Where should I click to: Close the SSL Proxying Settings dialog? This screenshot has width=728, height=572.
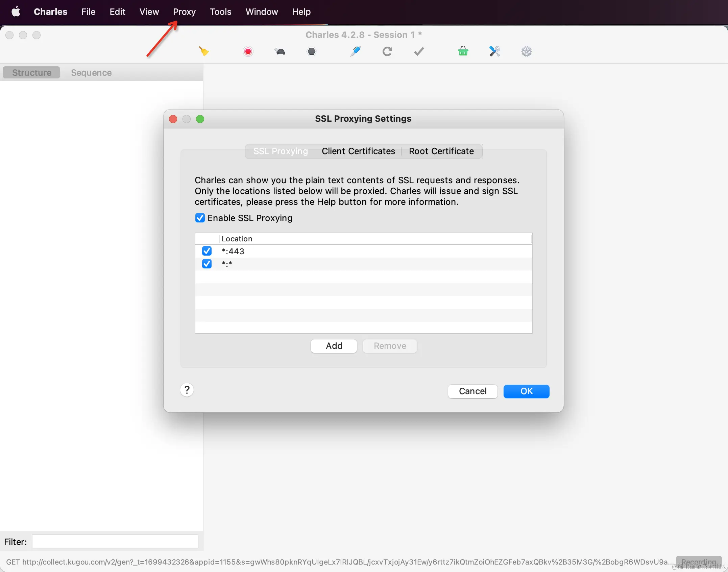[173, 119]
